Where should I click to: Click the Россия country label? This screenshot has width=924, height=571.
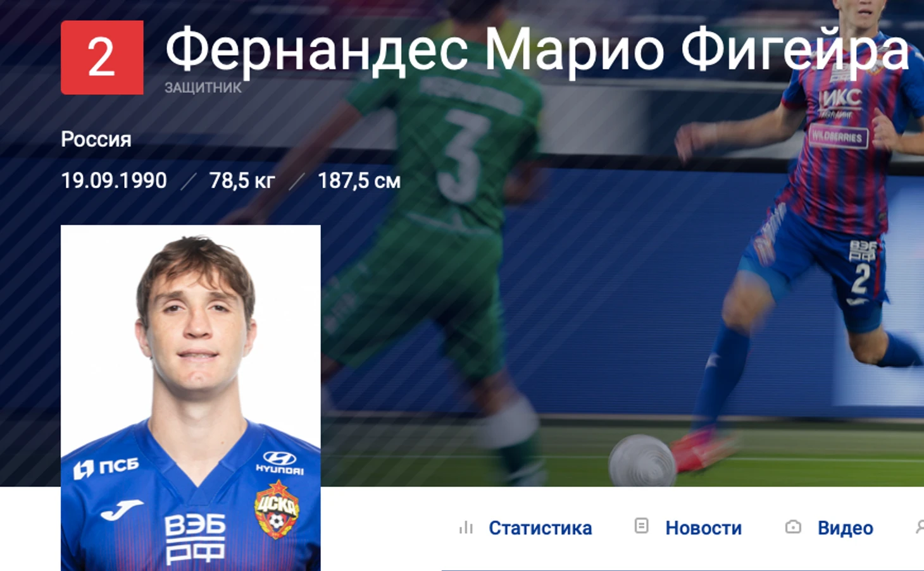coord(96,140)
